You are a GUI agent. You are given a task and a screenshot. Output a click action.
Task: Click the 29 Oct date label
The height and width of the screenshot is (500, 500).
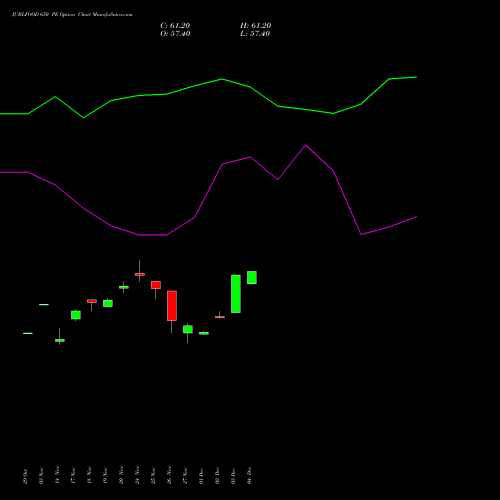[25, 476]
